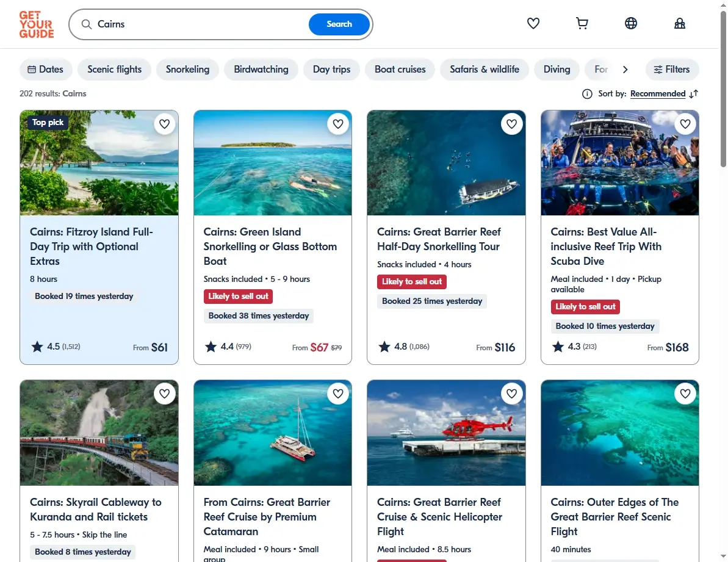Open the scuba divers boat photo
This screenshot has height=562, width=728.
[620, 163]
